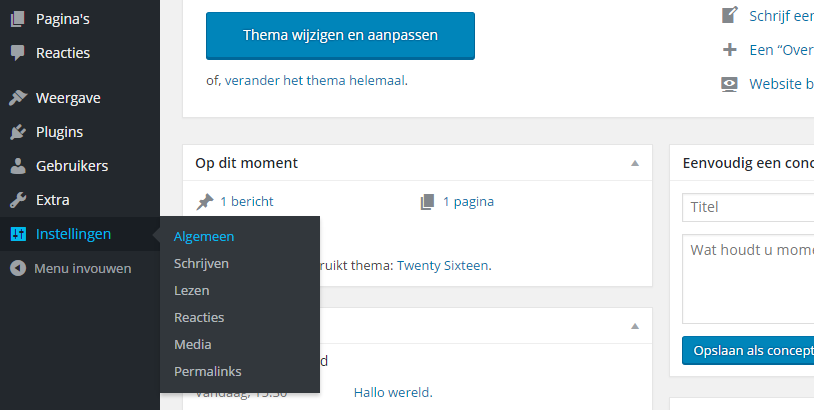Image resolution: width=814 pixels, height=410 pixels.
Task: Click the Pagina's sidebar icon
Action: coord(17,19)
